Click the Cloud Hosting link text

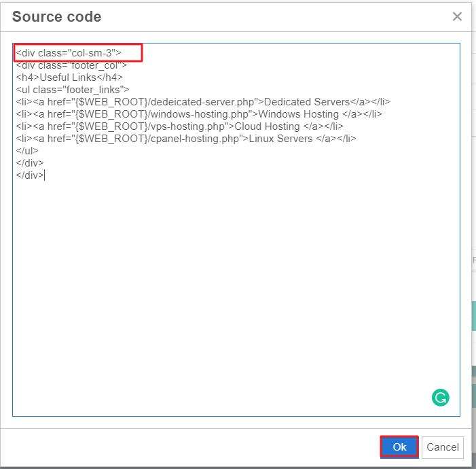(x=266, y=126)
